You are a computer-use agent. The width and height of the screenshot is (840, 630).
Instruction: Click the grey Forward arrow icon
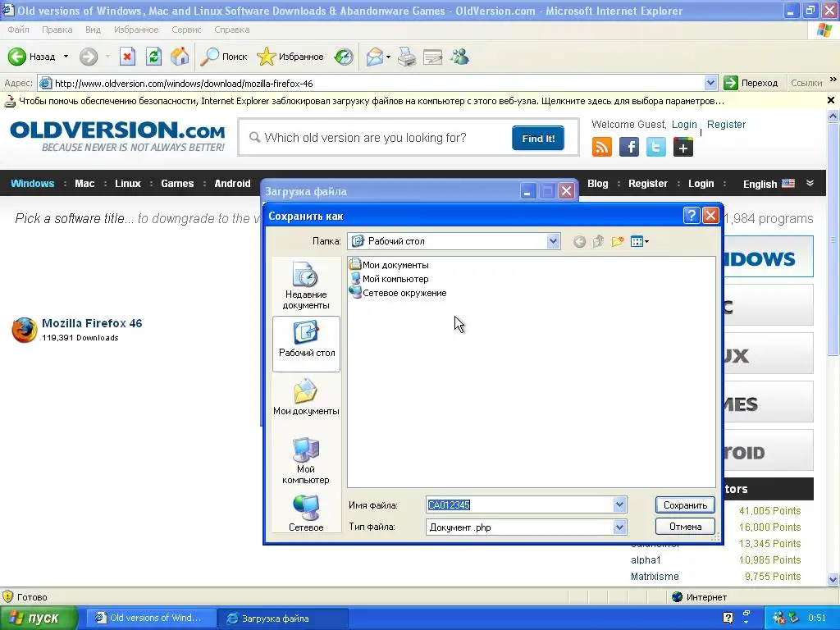pos(89,57)
